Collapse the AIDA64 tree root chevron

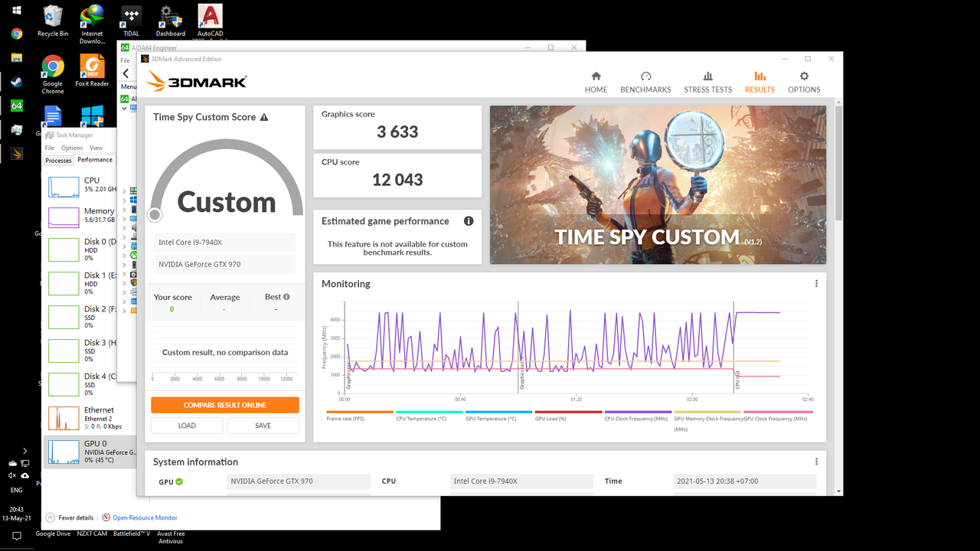pos(125,109)
